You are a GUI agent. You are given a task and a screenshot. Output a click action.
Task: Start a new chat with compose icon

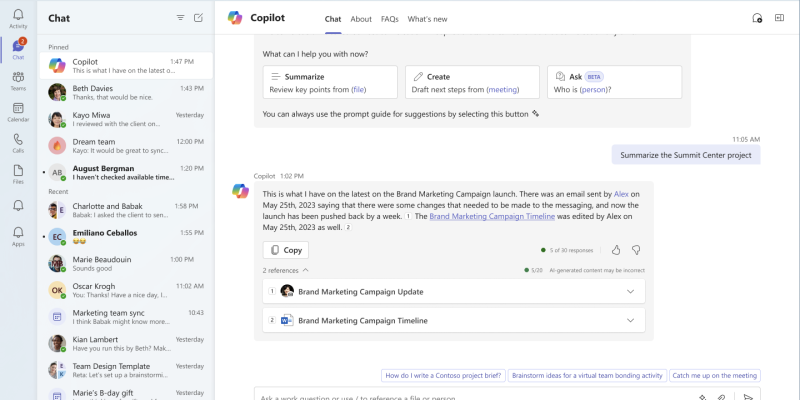click(198, 18)
